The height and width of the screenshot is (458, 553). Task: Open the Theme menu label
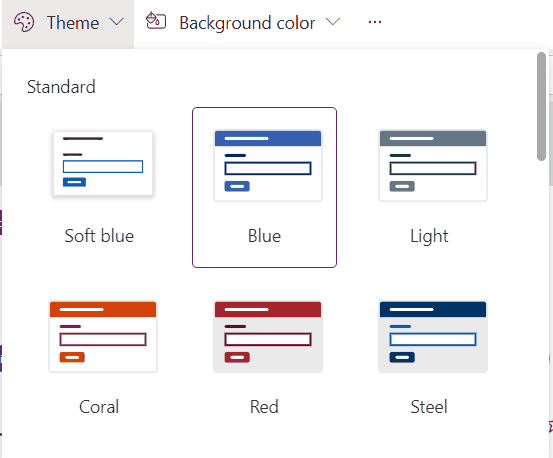point(73,23)
